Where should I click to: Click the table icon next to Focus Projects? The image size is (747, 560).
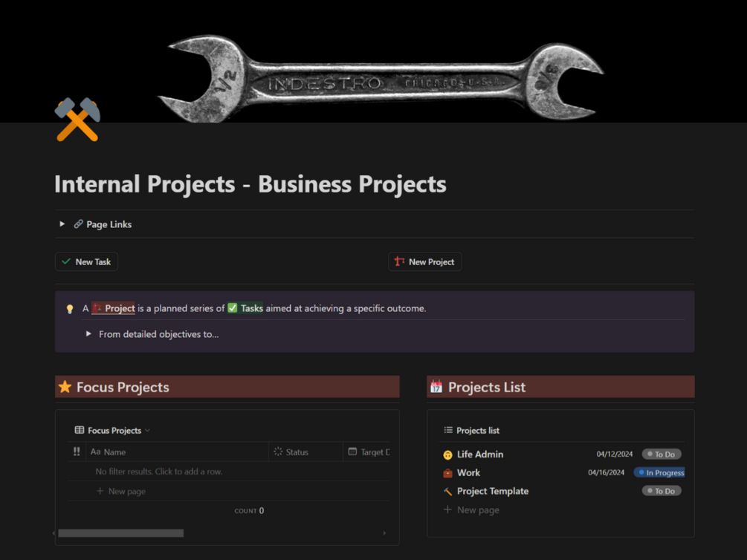click(79, 430)
